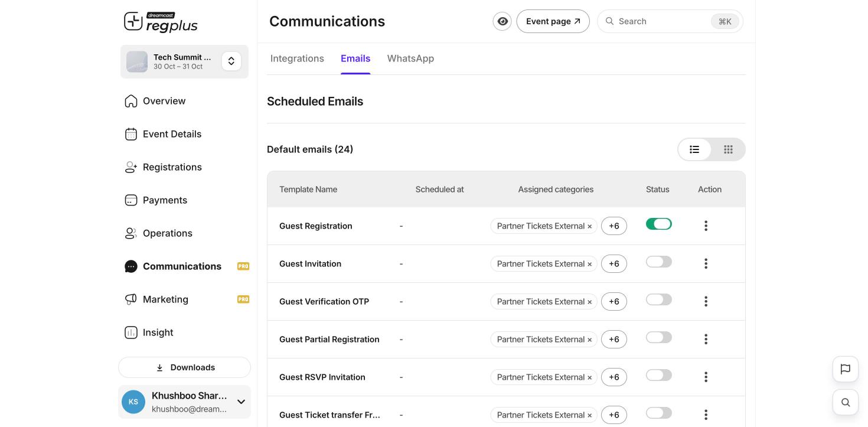Screen dimensions: 868x427
Task: Click the Guest RSVP Invitation template name
Action: pos(322,377)
